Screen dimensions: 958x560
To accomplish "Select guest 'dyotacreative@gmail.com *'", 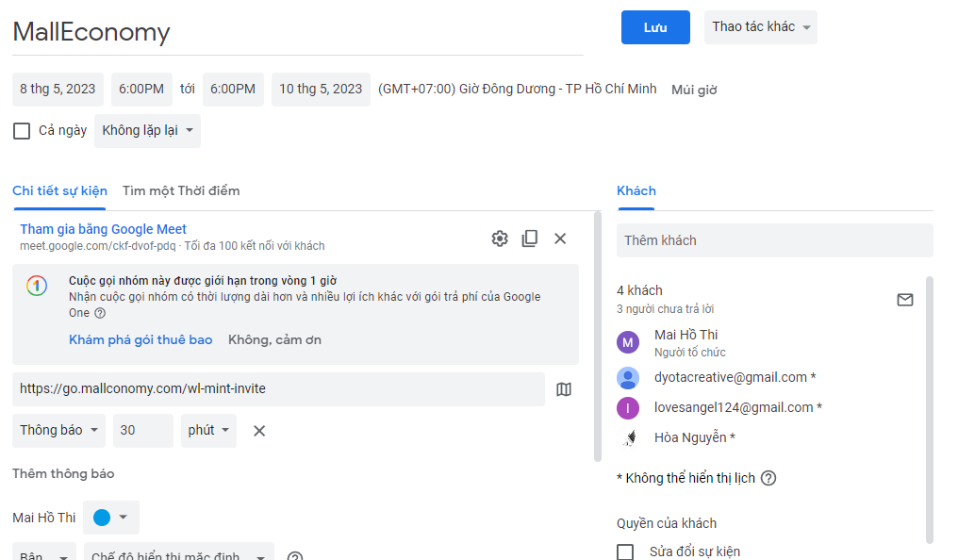I will pos(735,378).
